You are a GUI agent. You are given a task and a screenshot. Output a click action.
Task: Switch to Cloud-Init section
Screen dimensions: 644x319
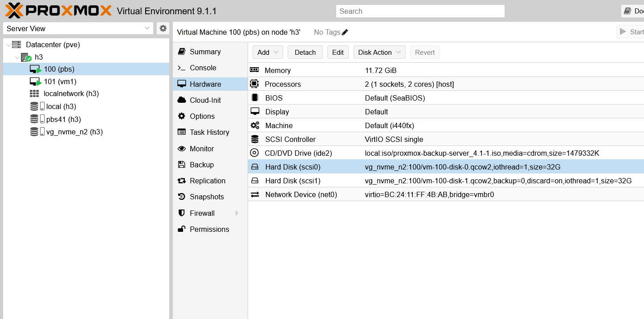(210, 100)
